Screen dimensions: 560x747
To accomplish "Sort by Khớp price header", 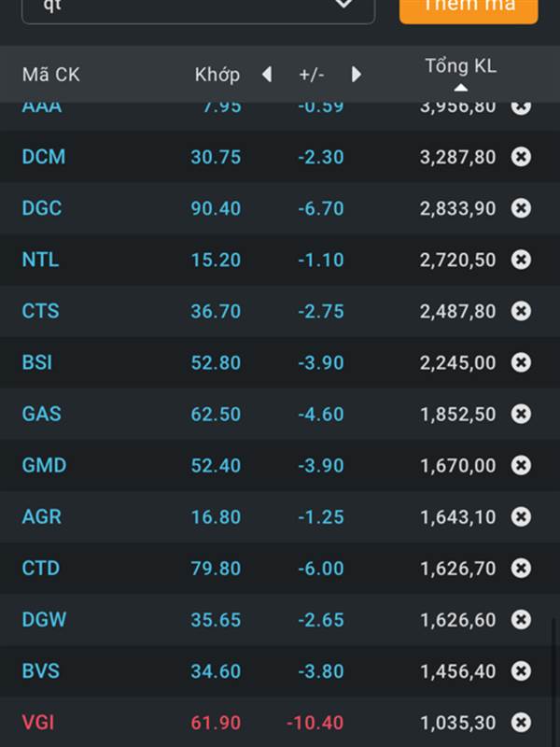I will tap(217, 75).
